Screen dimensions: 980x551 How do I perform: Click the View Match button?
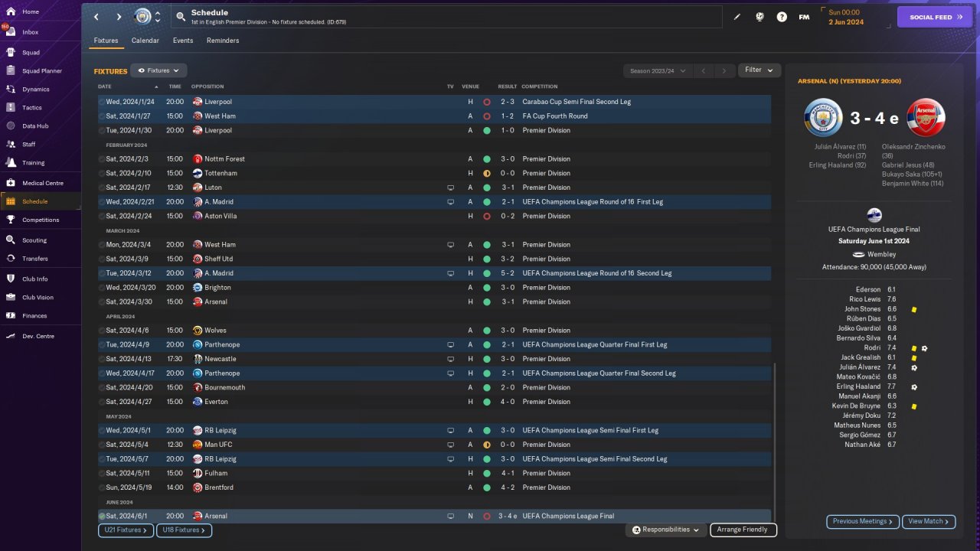929,521
